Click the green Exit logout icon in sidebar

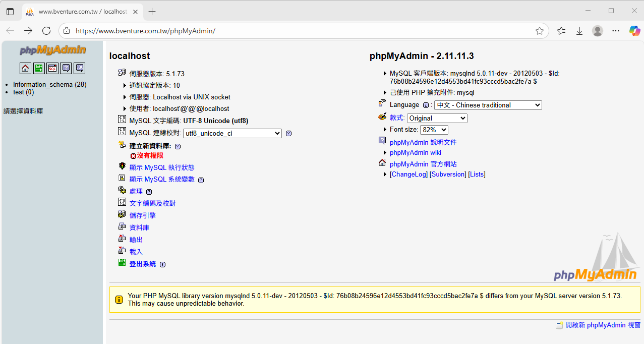point(39,68)
